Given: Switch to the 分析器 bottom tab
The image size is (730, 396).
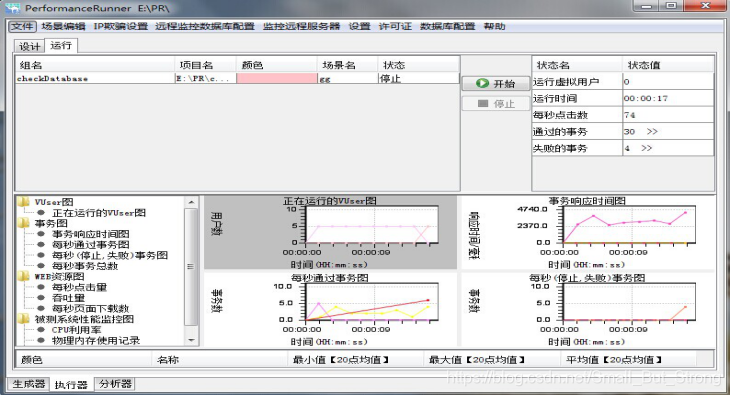Looking at the screenshot, I should pos(115,384).
